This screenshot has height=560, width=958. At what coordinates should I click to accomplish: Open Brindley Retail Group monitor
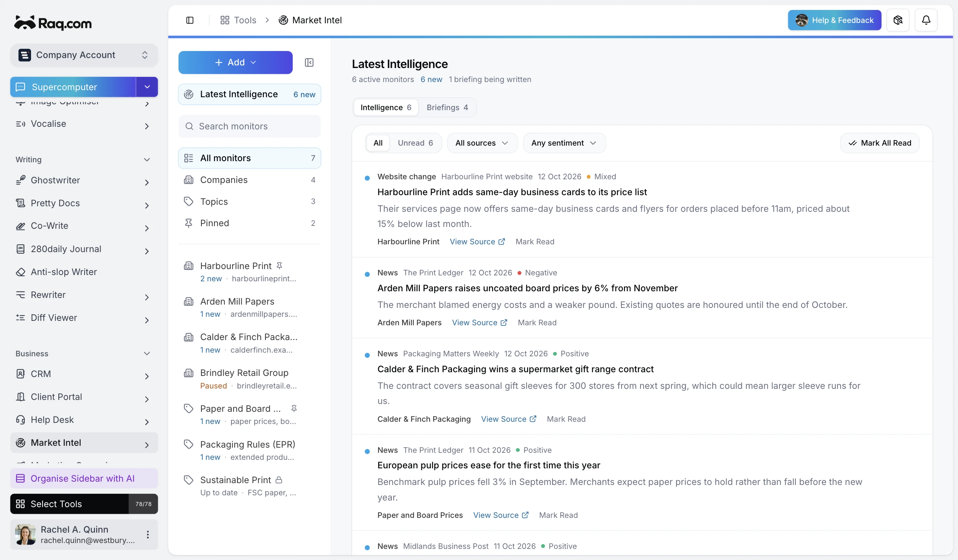coord(249,379)
